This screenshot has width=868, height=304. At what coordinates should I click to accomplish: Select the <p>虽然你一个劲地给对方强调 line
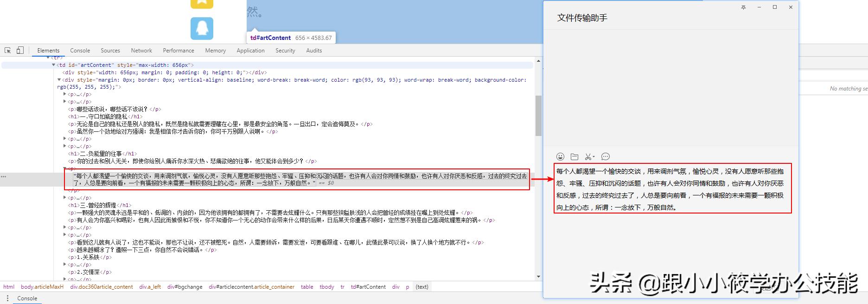point(173,131)
